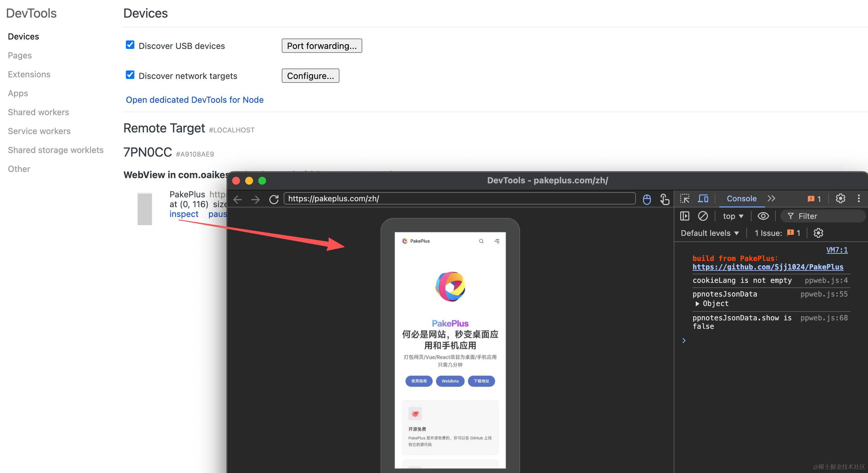This screenshot has height=473, width=868.
Task: Show the console sidebar panel icon
Action: pyautogui.click(x=684, y=216)
